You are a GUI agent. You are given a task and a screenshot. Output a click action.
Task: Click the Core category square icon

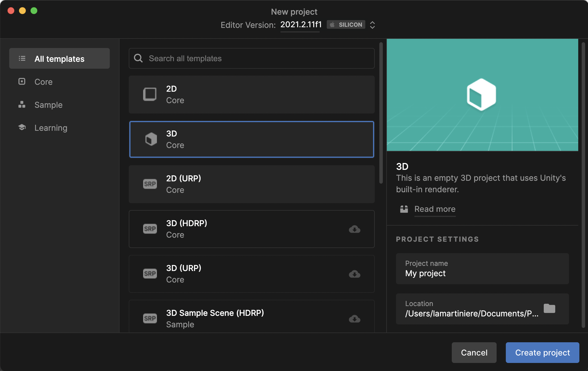tap(22, 82)
